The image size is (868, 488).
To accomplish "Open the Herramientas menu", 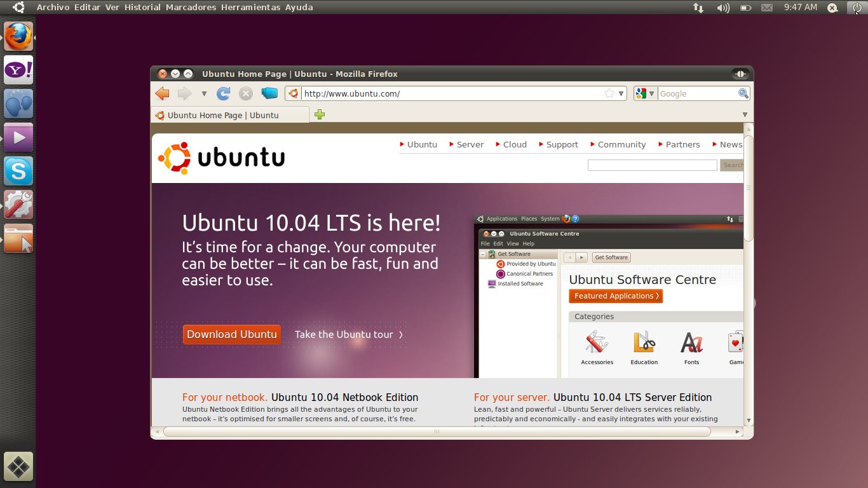I will tap(250, 8).
